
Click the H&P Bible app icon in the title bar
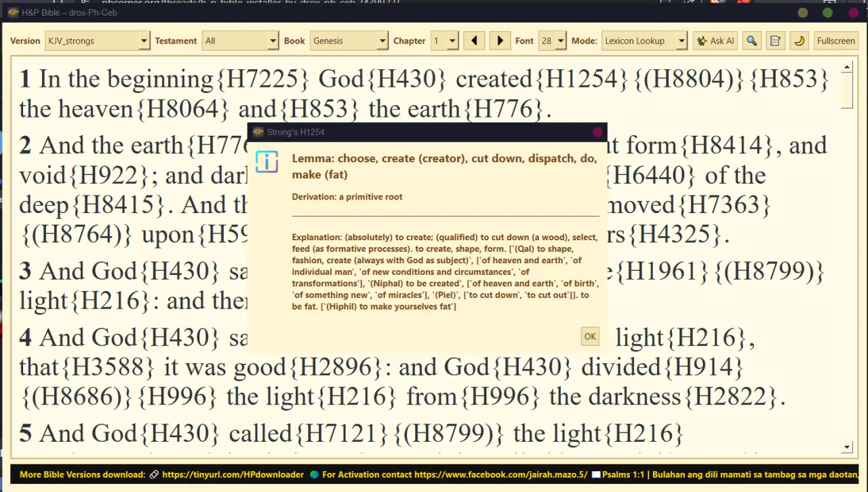13,12
